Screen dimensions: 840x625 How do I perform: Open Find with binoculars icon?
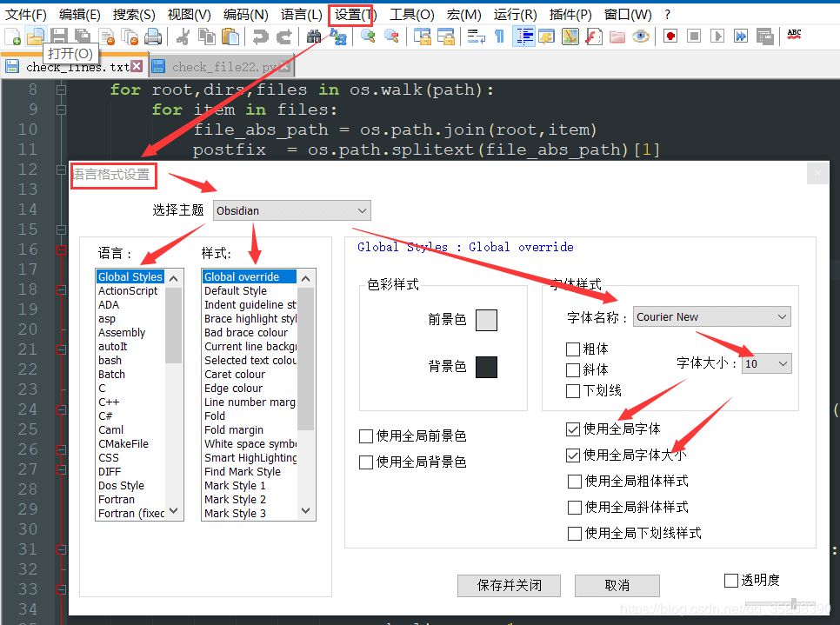(x=314, y=37)
